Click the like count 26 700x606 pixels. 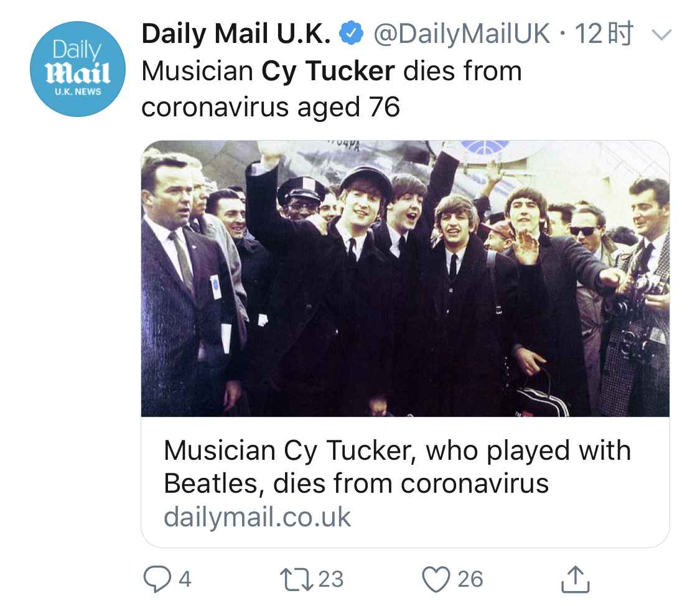click(x=470, y=579)
